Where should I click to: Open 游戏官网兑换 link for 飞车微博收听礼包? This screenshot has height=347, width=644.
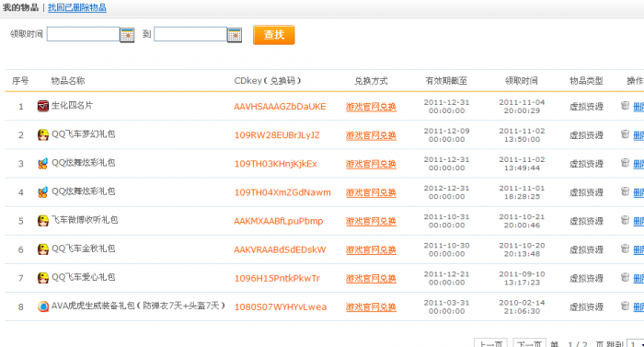(x=371, y=221)
